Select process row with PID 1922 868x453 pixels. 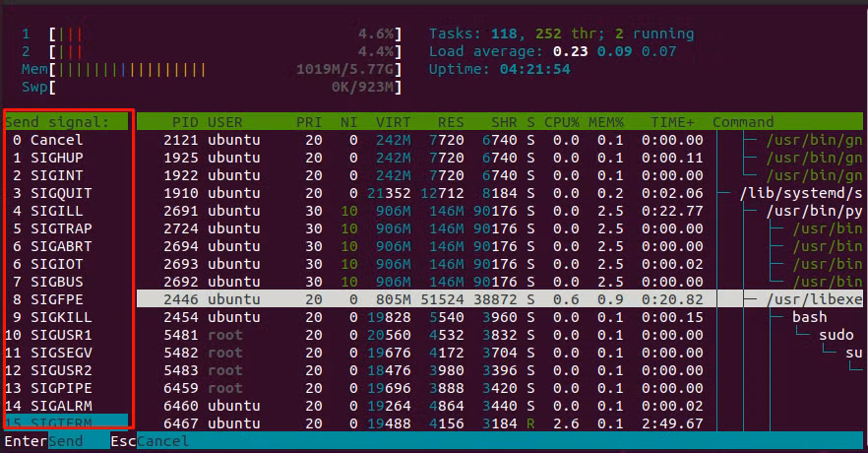pos(500,175)
